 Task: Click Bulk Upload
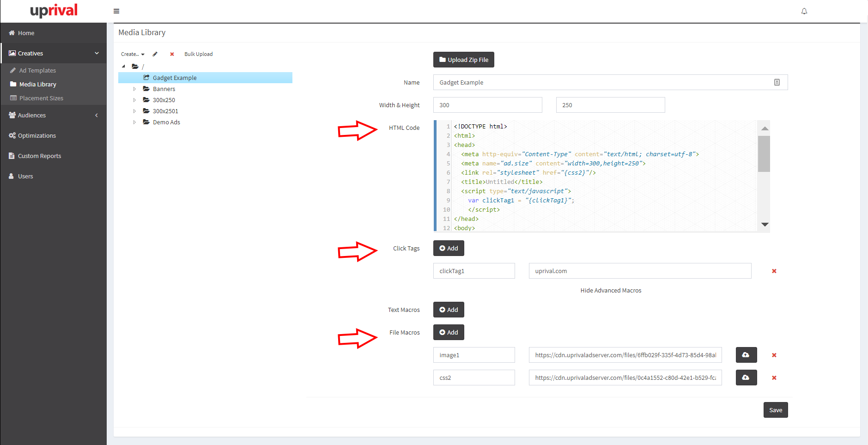[199, 54]
